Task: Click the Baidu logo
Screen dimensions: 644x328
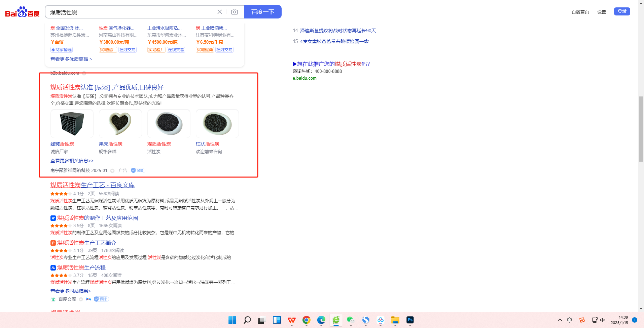Action: pos(22,12)
